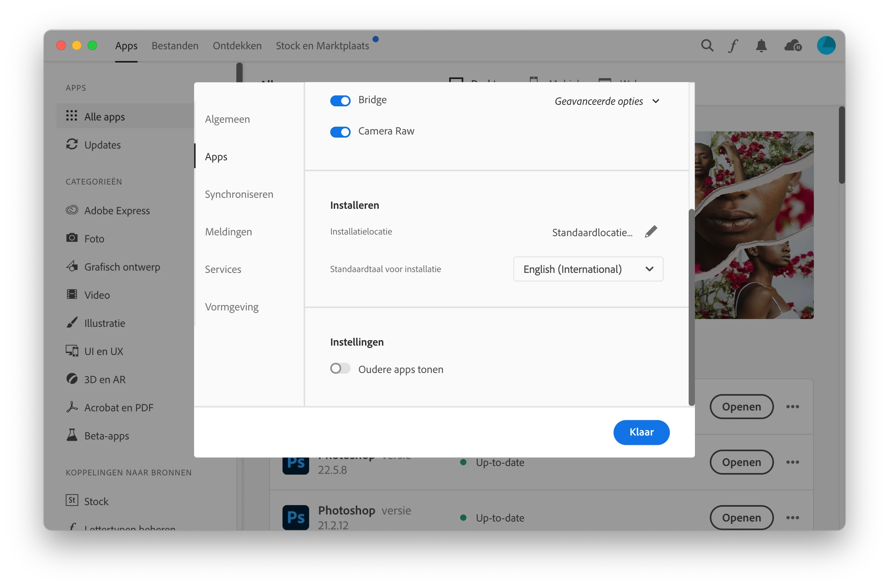This screenshot has width=889, height=588.
Task: Click Openen for Photoshop 21.2.12
Action: pyautogui.click(x=741, y=518)
